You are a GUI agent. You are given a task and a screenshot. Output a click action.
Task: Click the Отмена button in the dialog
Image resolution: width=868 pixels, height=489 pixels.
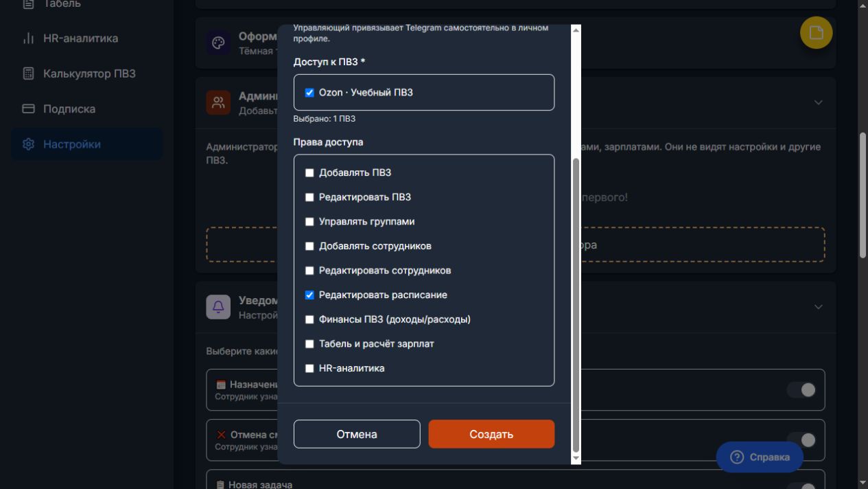(357, 434)
